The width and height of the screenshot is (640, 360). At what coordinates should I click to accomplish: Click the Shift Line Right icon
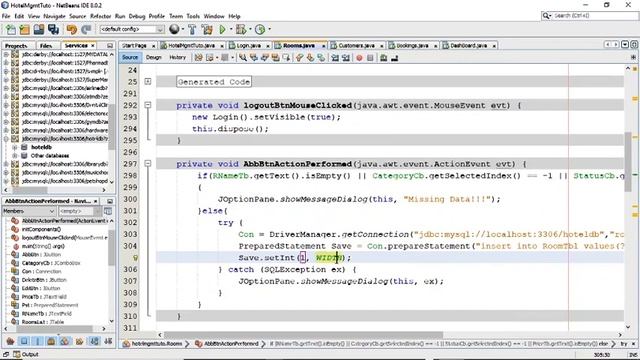(x=346, y=58)
